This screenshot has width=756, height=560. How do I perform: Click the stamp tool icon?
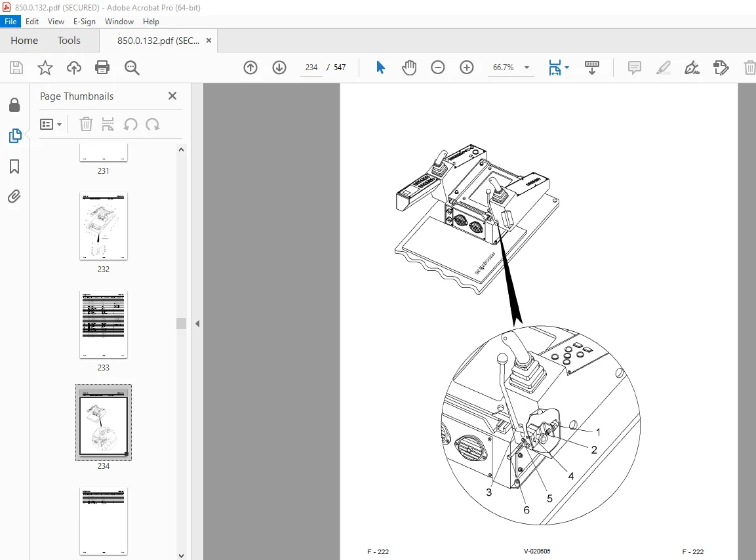(721, 68)
